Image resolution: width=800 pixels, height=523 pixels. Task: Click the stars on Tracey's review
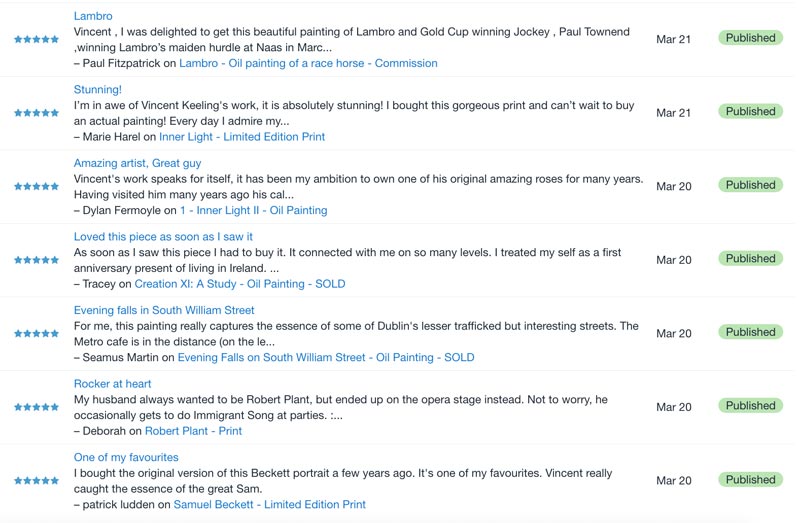[x=36, y=260]
